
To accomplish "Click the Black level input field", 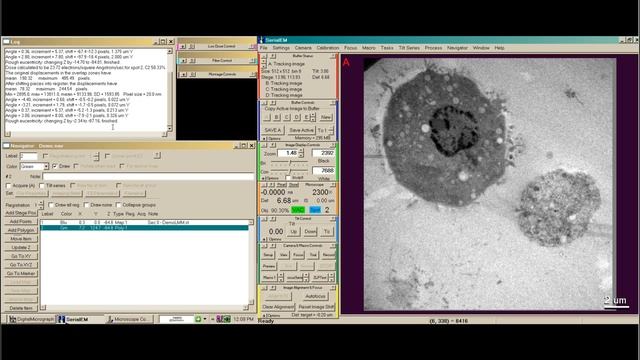I will [323, 153].
